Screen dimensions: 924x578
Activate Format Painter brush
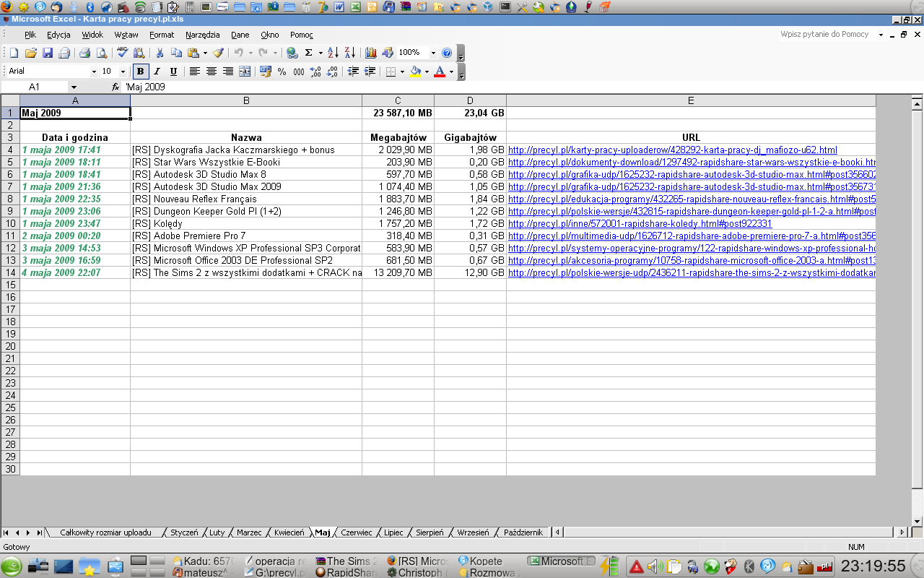tap(217, 53)
